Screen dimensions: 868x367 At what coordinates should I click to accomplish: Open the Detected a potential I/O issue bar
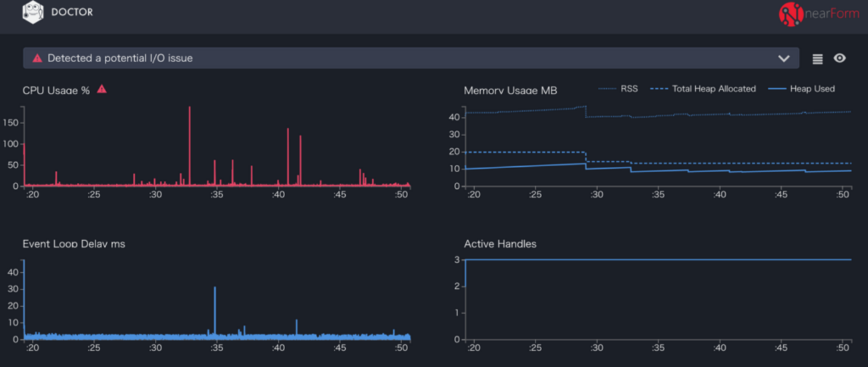(411, 58)
